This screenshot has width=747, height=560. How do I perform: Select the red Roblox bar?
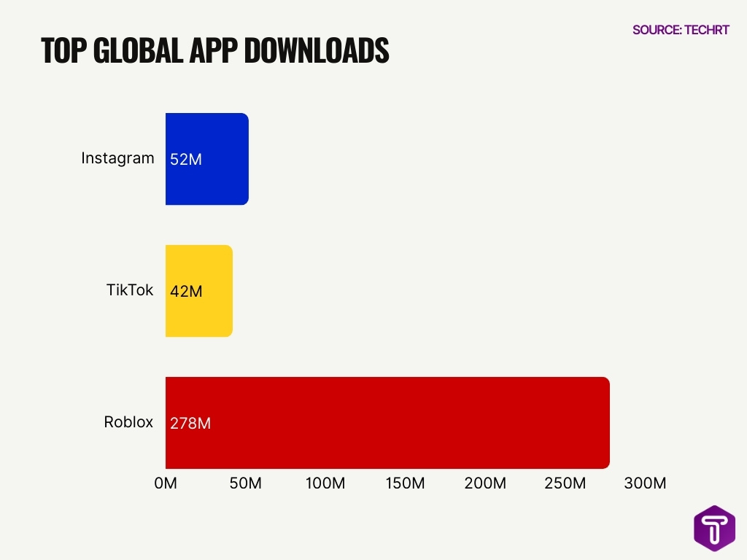pos(387,422)
